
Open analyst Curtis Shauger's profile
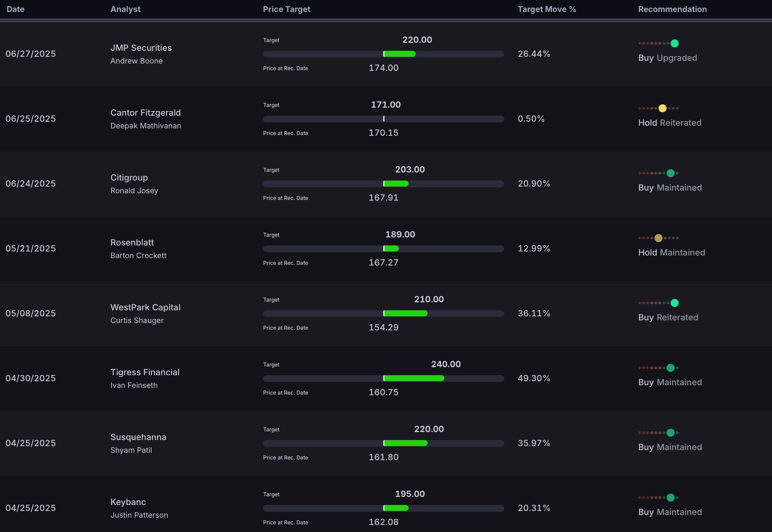pos(137,320)
